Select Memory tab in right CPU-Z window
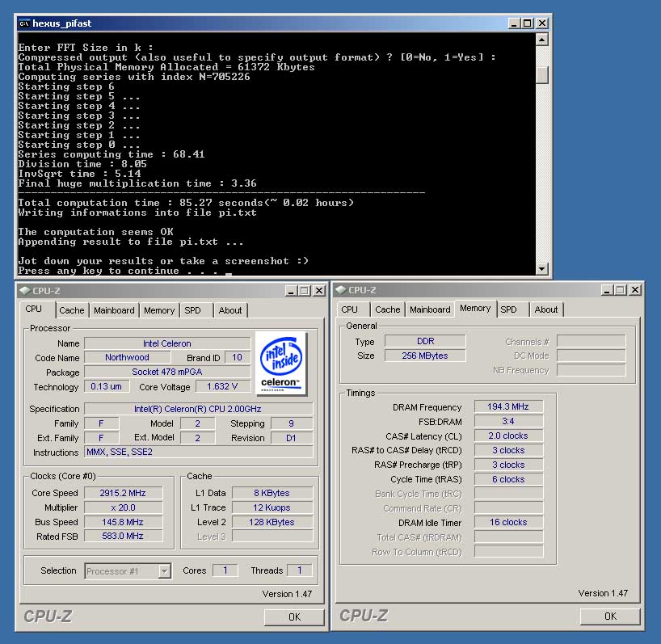Image resolution: width=661 pixels, height=644 pixels. (x=475, y=308)
